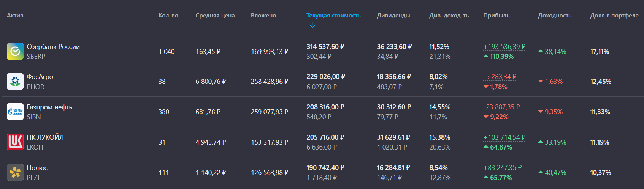Viewport: 644px width, 189px height.
Task: Click the Полюс asset name
Action: point(37,168)
